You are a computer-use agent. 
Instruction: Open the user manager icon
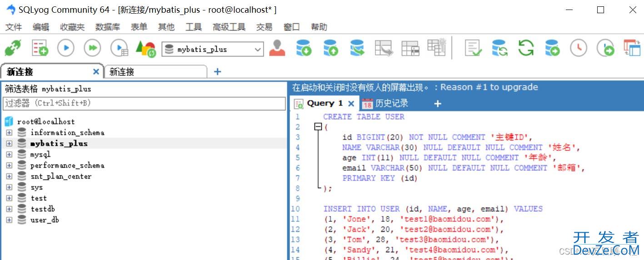277,48
